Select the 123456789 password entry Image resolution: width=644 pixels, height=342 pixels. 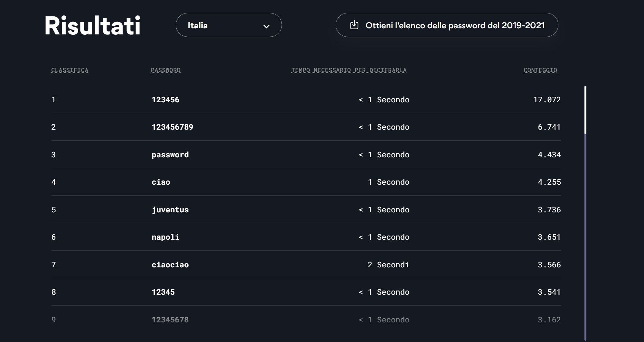172,127
